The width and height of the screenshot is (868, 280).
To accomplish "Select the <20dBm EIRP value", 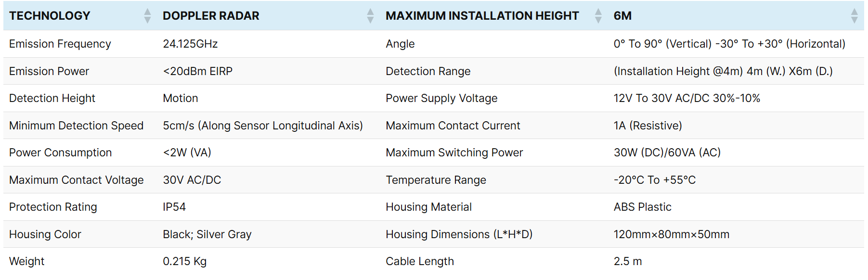I will coord(197,71).
